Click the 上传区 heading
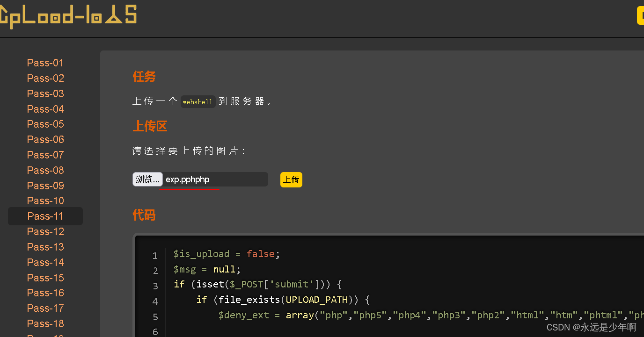Viewport: 644px width, 337px height. point(150,126)
